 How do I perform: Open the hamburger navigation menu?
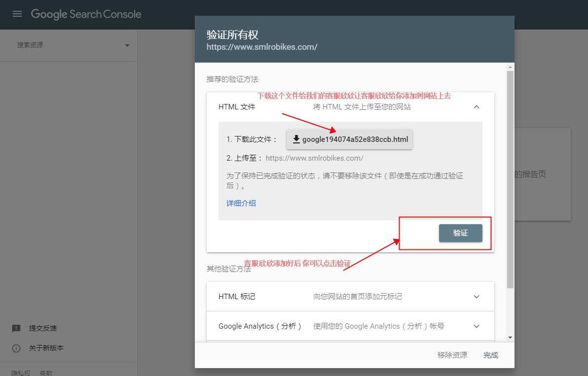point(17,14)
